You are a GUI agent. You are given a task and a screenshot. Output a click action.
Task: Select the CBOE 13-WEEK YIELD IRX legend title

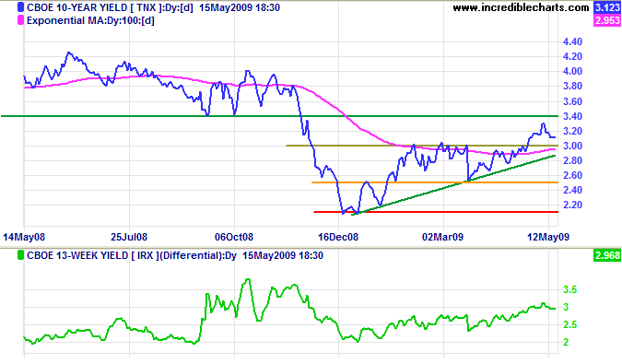coord(131,255)
